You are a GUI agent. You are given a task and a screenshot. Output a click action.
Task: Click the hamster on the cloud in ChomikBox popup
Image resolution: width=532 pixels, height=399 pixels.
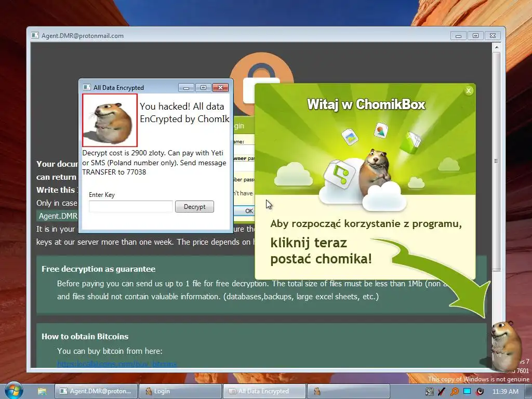coord(376,171)
